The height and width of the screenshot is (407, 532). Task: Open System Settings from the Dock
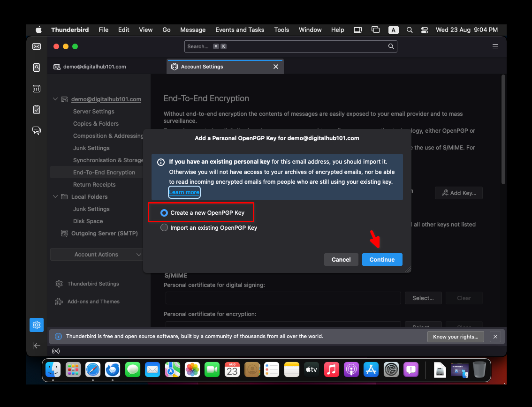[391, 369]
